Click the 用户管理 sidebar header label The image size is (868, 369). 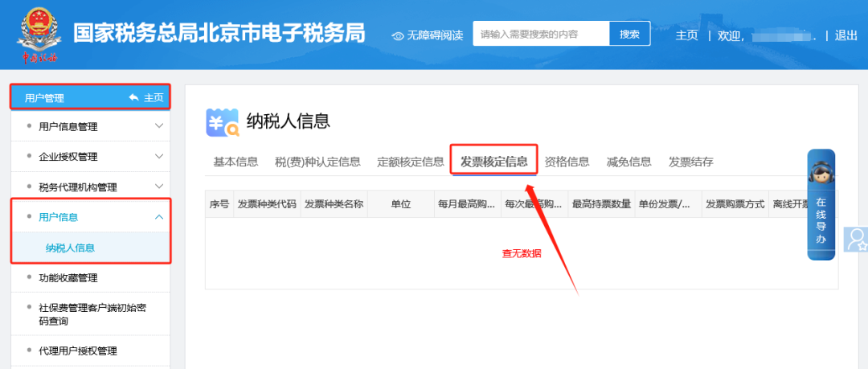tap(44, 98)
